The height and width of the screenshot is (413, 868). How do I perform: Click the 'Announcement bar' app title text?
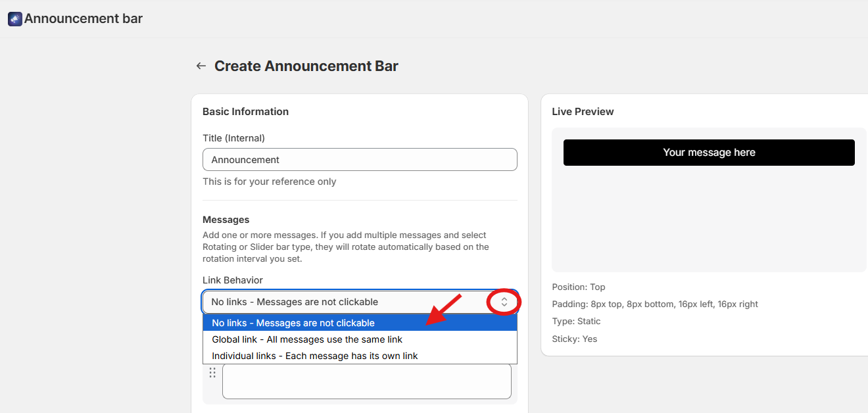84,18
